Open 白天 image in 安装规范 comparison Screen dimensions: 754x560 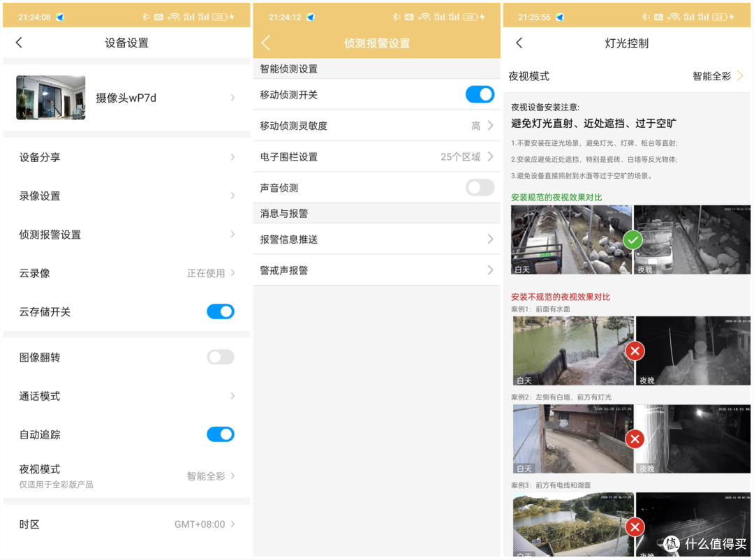[x=571, y=240]
